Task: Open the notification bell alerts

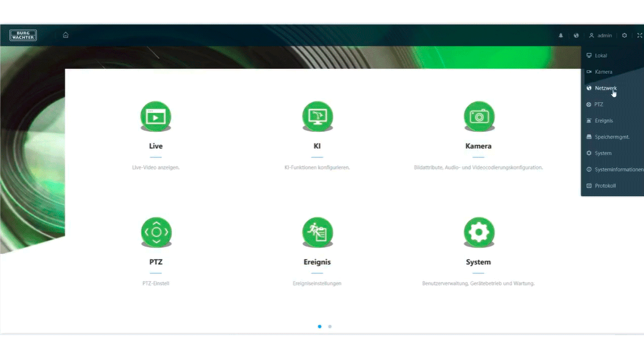Action: coord(561,35)
